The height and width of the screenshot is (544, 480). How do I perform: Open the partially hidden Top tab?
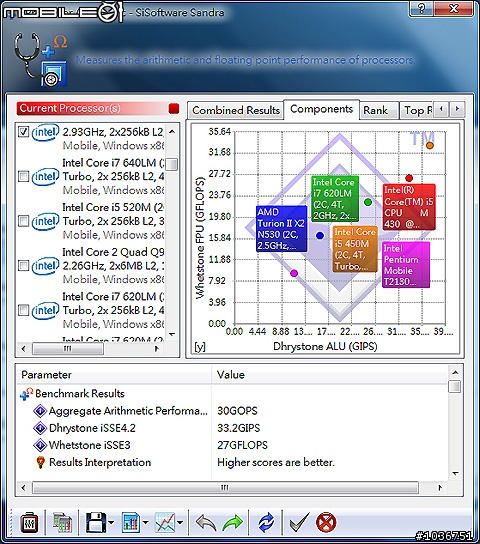[416, 111]
